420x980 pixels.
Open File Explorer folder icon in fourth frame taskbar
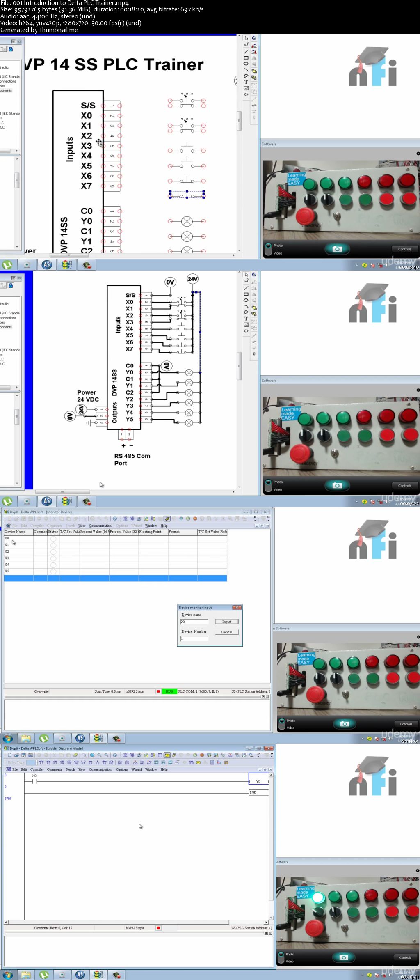[x=25, y=975]
